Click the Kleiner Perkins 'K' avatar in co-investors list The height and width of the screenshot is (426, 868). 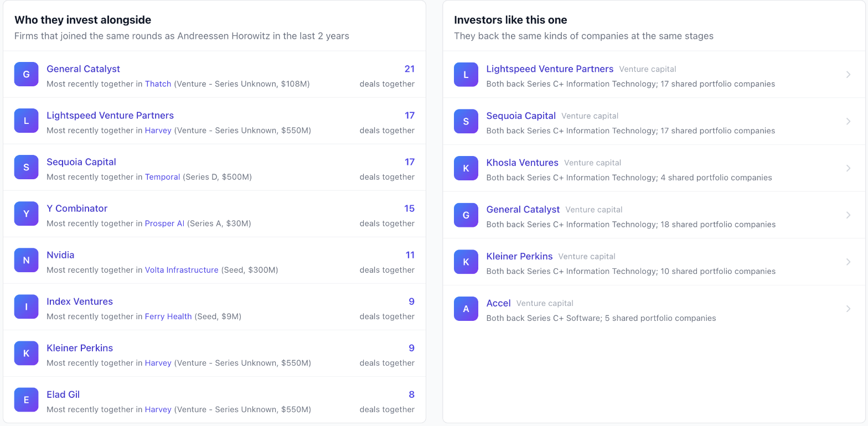pos(26,353)
